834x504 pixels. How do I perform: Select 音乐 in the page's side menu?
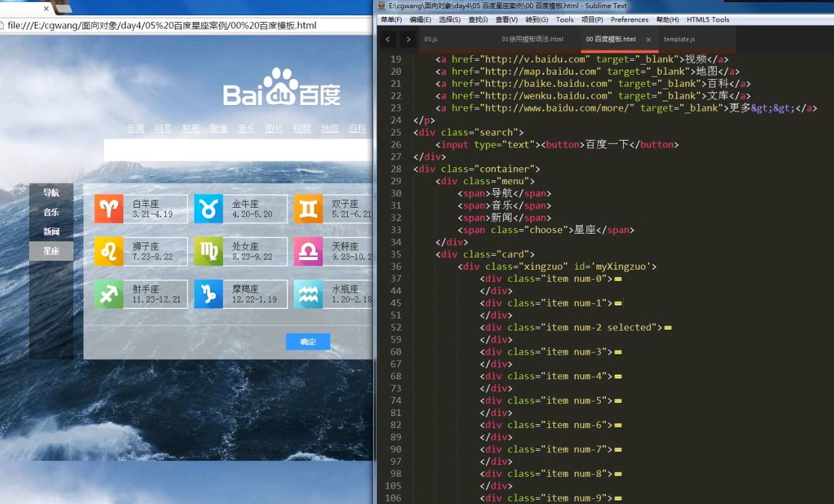point(51,212)
